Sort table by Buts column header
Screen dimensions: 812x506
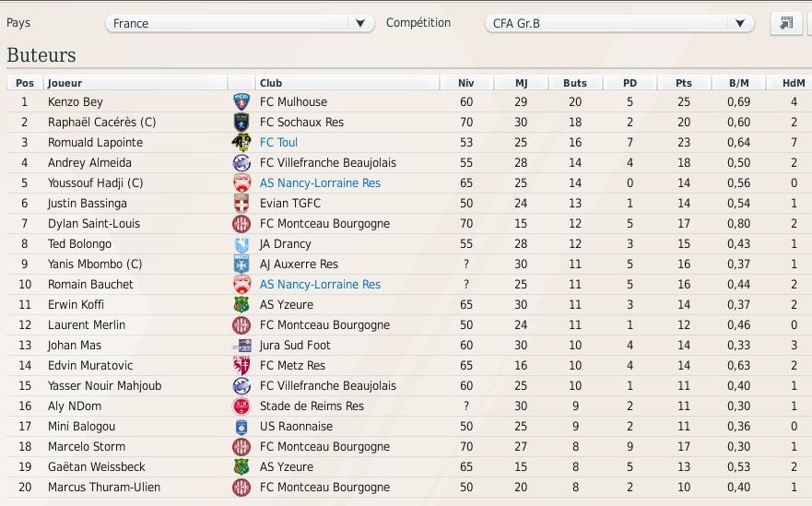pyautogui.click(x=575, y=83)
